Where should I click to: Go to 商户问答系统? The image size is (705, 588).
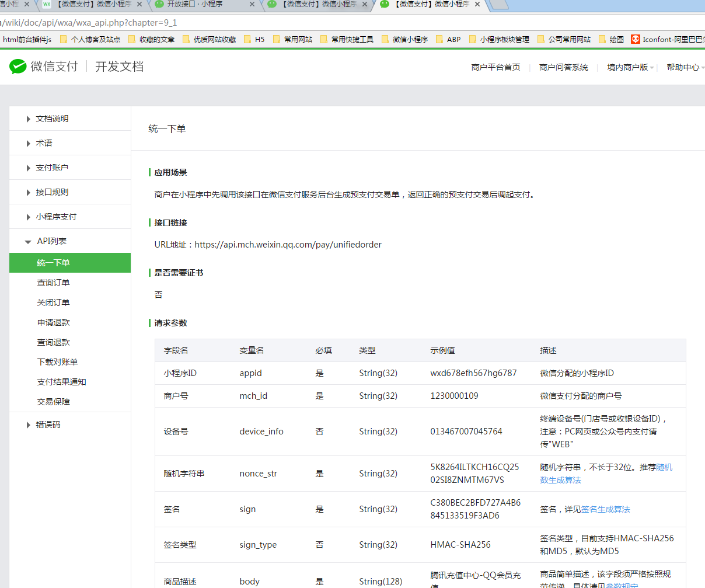tap(564, 67)
